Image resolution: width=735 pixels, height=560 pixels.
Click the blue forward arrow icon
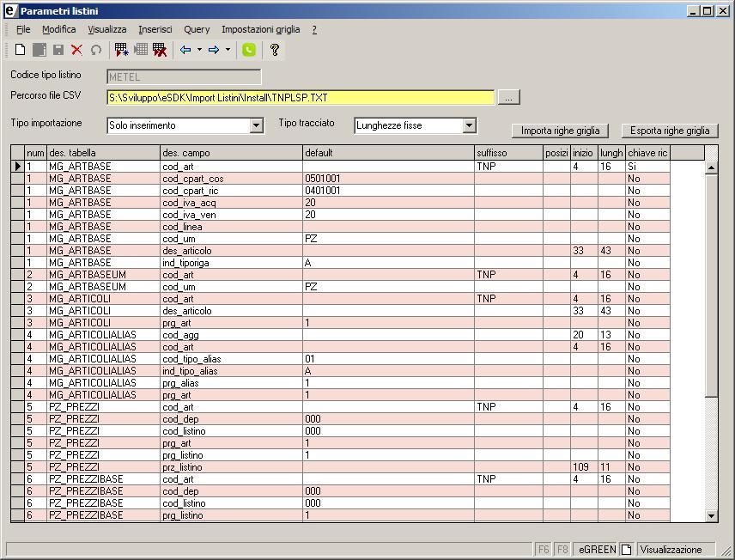pos(214,50)
